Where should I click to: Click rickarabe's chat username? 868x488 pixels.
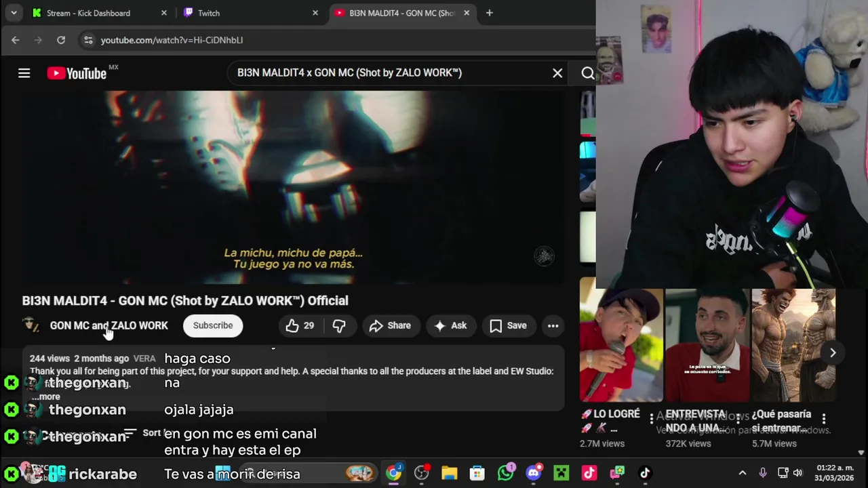pos(102,474)
